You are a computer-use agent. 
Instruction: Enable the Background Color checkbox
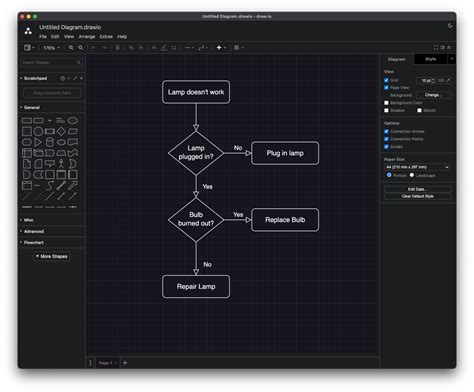click(386, 103)
